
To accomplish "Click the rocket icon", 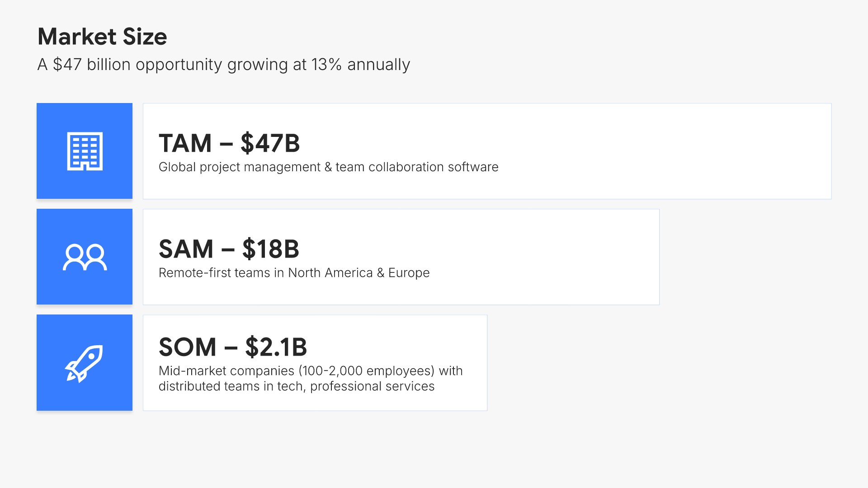I will pyautogui.click(x=85, y=363).
